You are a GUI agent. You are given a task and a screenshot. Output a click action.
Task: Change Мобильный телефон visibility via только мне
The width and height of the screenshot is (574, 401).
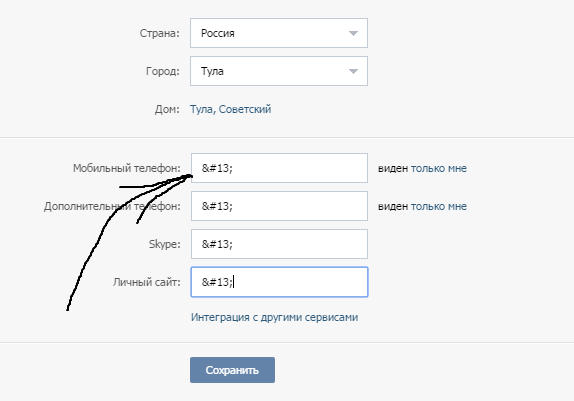pyautogui.click(x=439, y=168)
